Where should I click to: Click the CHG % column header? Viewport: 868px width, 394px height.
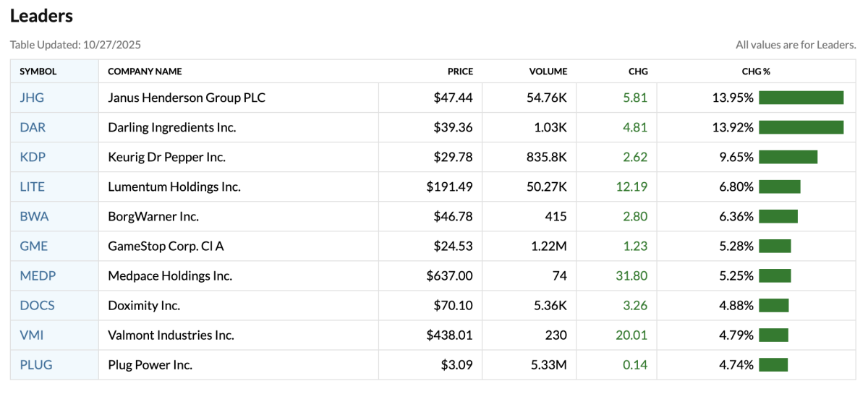[756, 72]
